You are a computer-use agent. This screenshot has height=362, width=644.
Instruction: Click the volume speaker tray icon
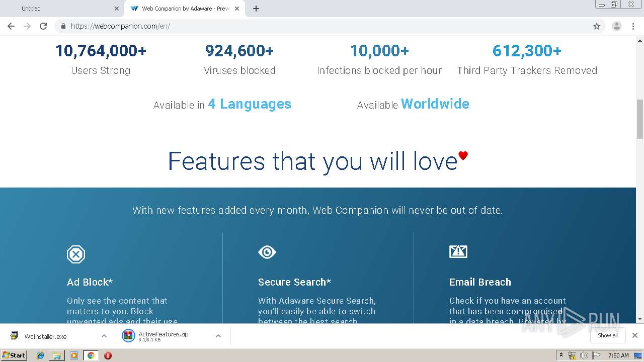pos(584,355)
